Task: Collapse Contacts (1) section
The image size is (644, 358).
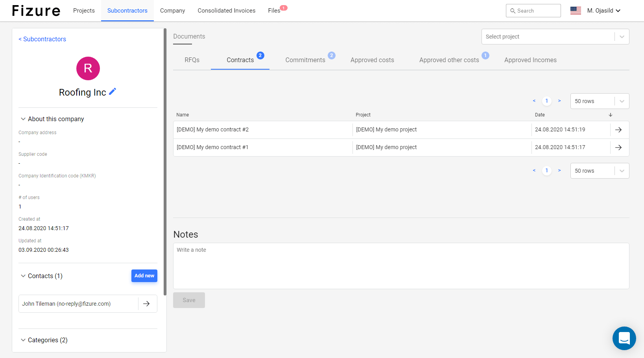Action: pos(23,276)
